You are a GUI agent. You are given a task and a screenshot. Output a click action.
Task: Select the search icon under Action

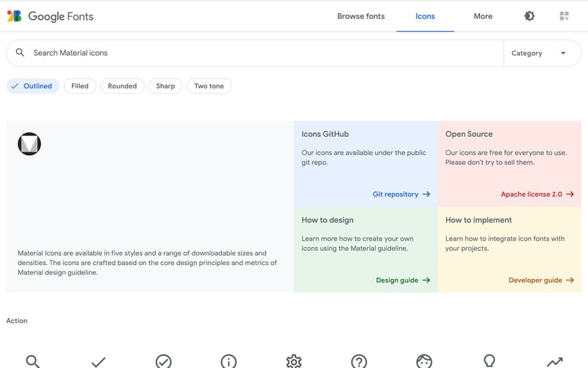click(x=32, y=361)
